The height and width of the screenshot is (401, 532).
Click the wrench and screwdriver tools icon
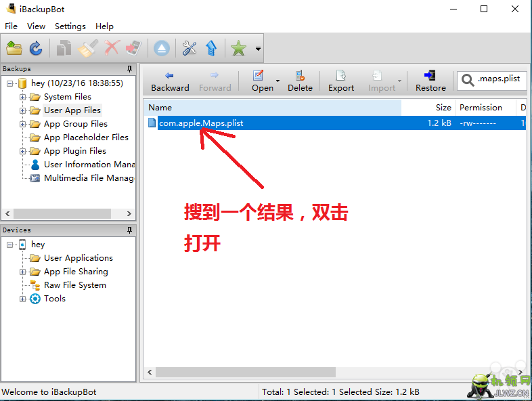point(190,48)
